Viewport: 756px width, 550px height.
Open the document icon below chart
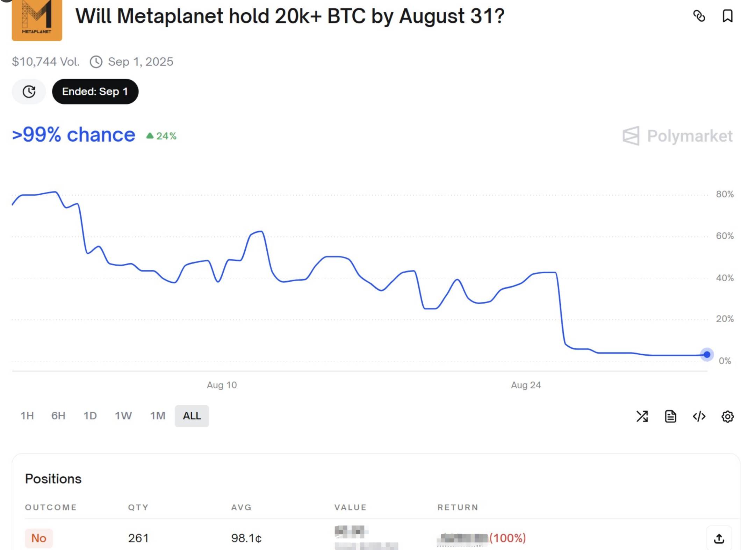coord(670,416)
